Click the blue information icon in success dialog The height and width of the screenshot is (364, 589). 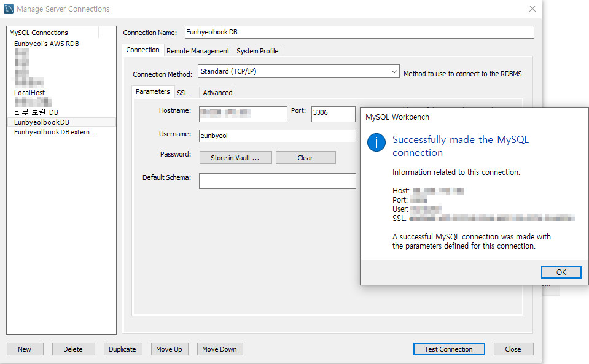pyautogui.click(x=376, y=142)
